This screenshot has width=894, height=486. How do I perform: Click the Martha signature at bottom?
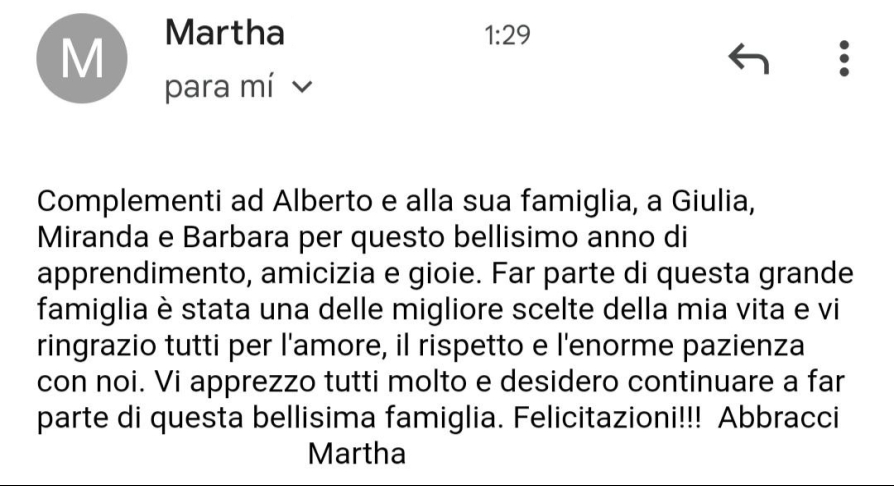coord(357,454)
